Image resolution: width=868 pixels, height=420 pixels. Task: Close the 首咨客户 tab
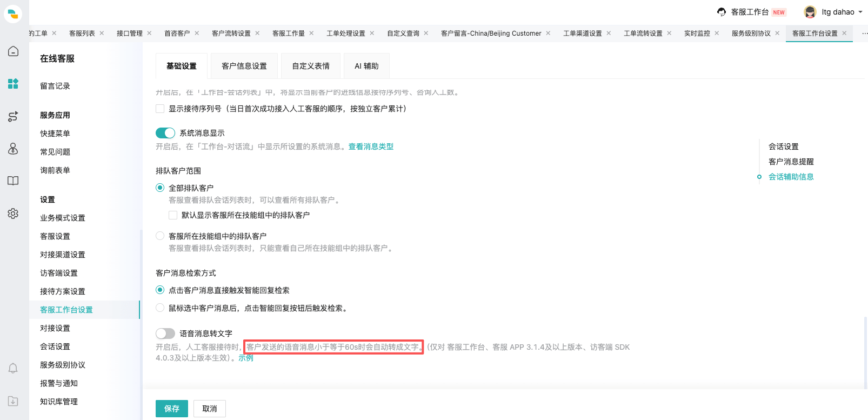coord(197,33)
